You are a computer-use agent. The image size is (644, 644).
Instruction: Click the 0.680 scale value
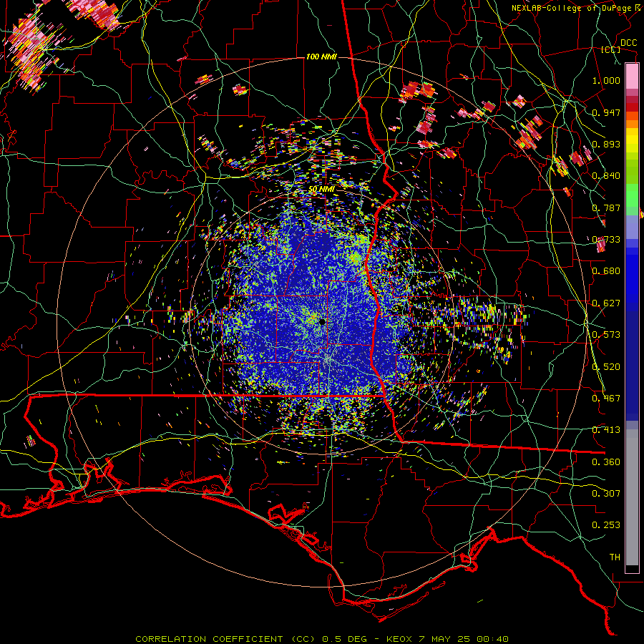click(606, 271)
